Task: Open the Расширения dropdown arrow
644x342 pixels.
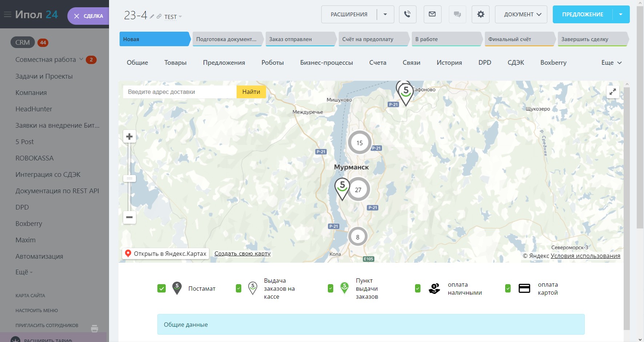Action: point(385,15)
